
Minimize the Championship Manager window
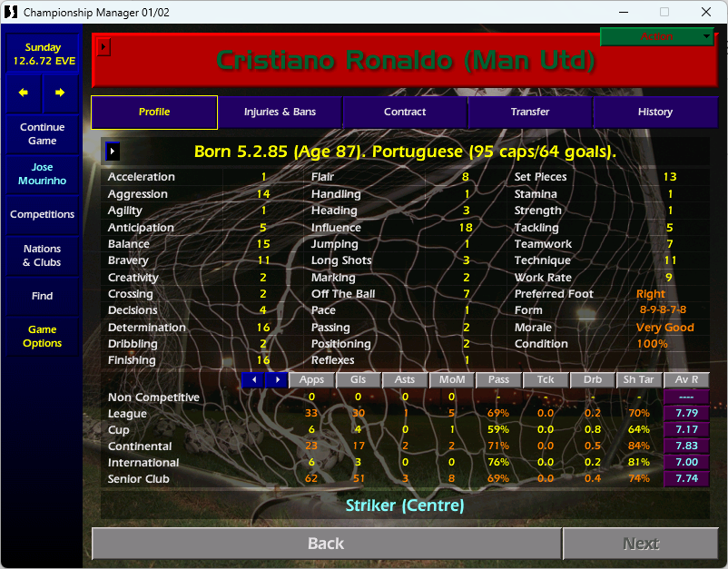coord(624,12)
